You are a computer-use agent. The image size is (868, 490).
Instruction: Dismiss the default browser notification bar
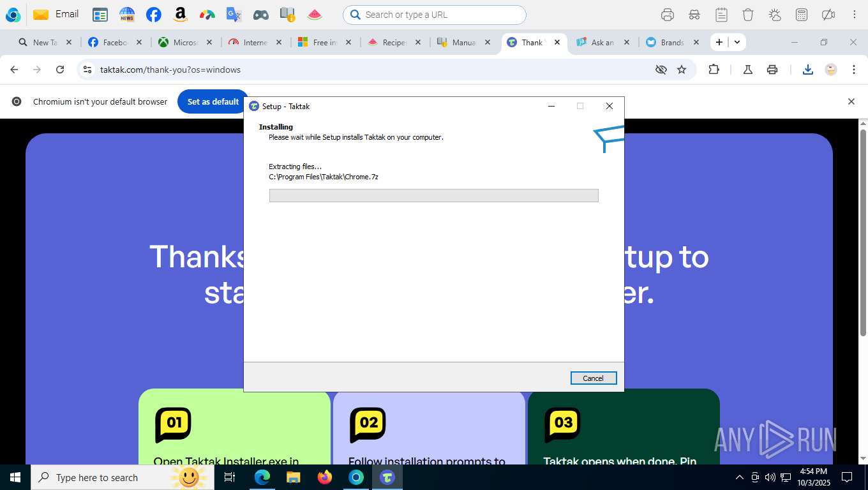[851, 101]
